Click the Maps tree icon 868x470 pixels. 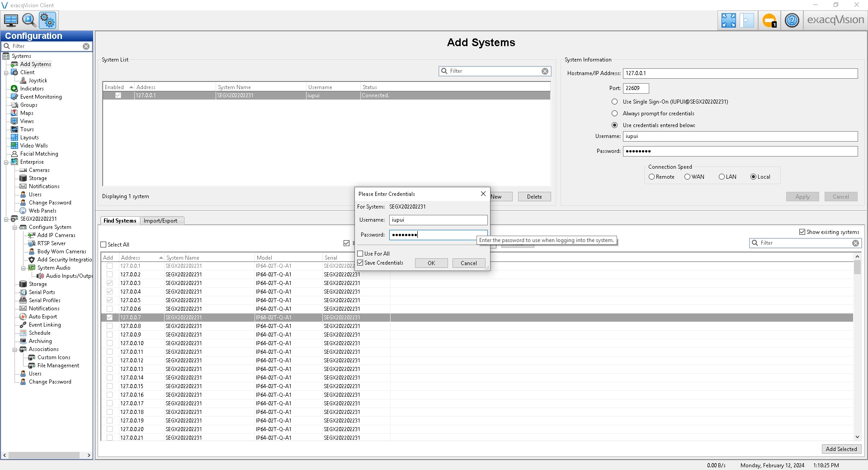tap(14, 113)
